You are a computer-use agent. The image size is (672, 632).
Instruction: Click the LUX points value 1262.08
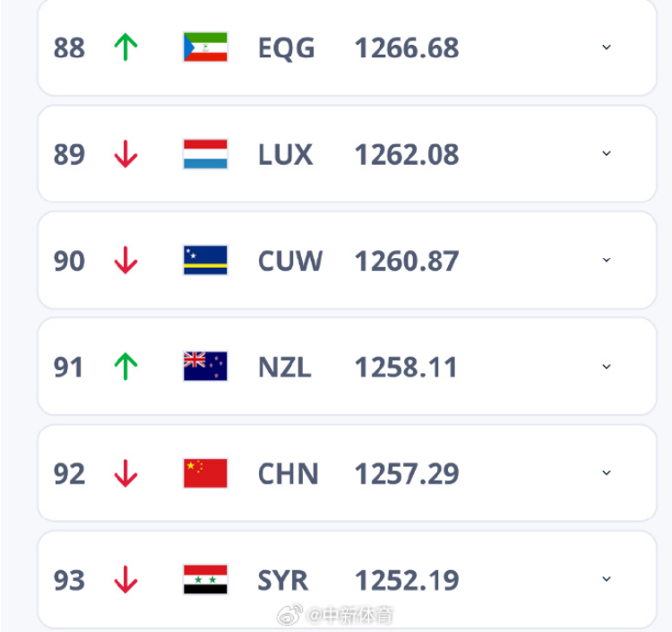[x=407, y=154]
